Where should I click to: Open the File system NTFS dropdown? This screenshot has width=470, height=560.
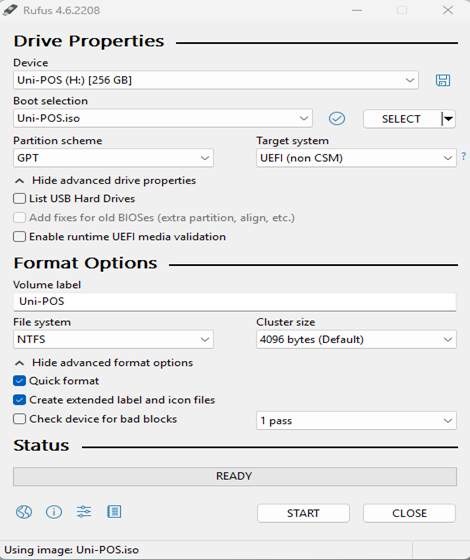pos(113,339)
